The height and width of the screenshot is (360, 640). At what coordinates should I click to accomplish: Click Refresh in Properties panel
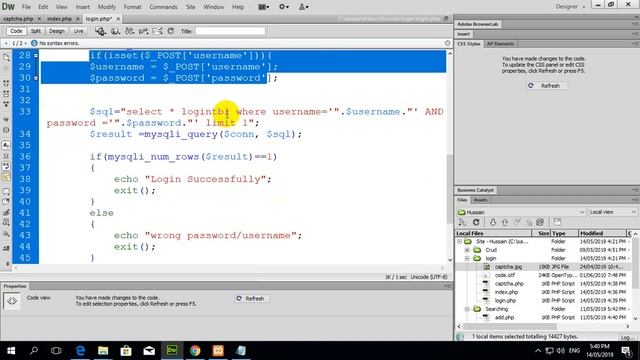point(251,298)
